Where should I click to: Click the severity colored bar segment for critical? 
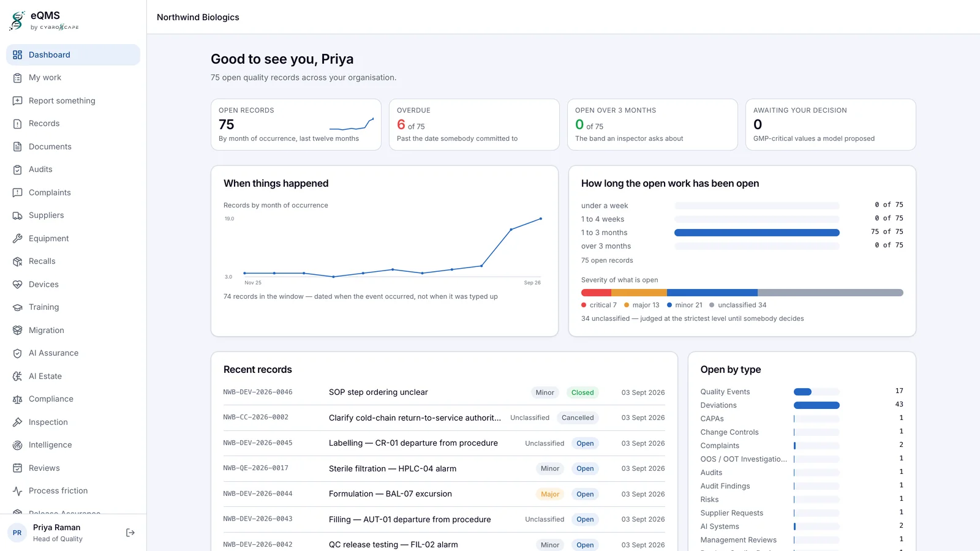click(x=596, y=293)
